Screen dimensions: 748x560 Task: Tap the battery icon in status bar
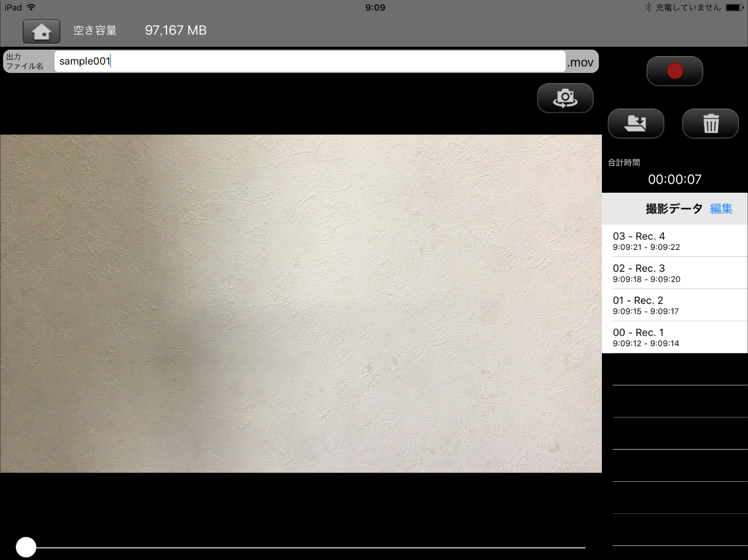point(735,8)
